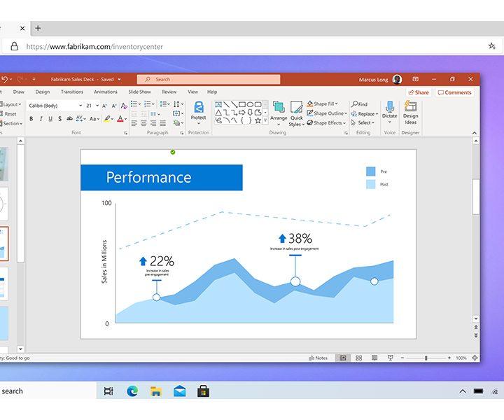Start slide show from status bar

tap(390, 358)
